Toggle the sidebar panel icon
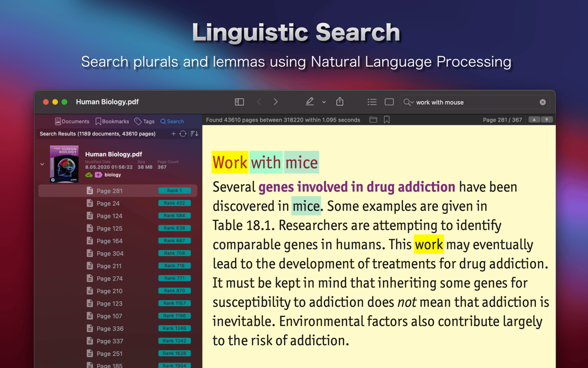588x368 pixels. coord(239,102)
